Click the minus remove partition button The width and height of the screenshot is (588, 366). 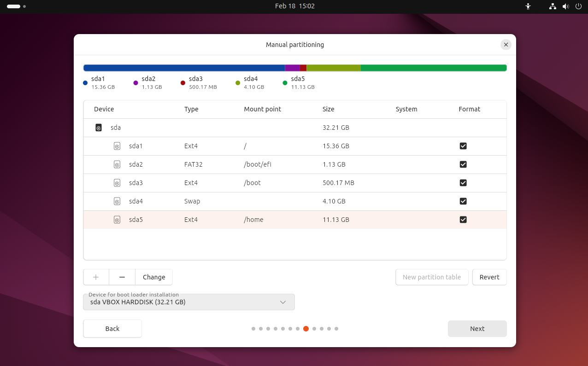tap(122, 277)
